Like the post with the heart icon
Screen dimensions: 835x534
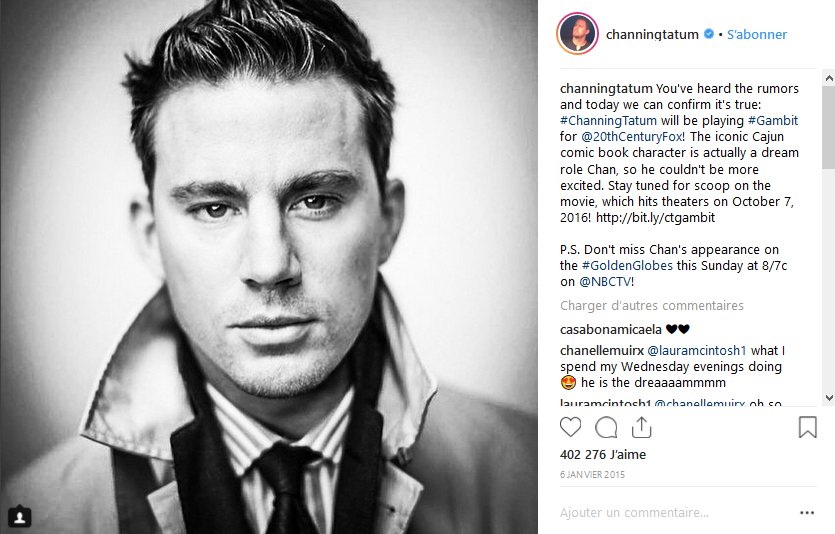click(570, 427)
